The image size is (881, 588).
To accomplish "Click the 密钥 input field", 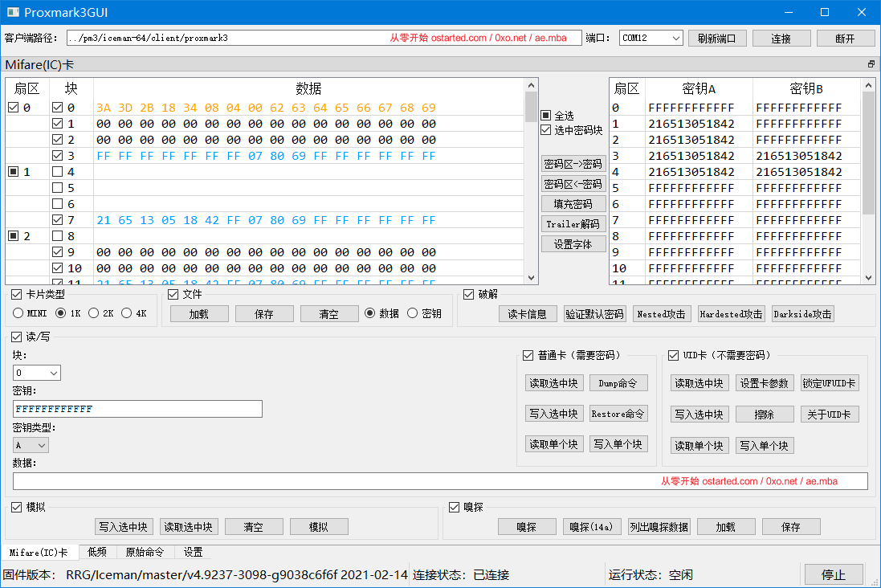I will point(137,409).
